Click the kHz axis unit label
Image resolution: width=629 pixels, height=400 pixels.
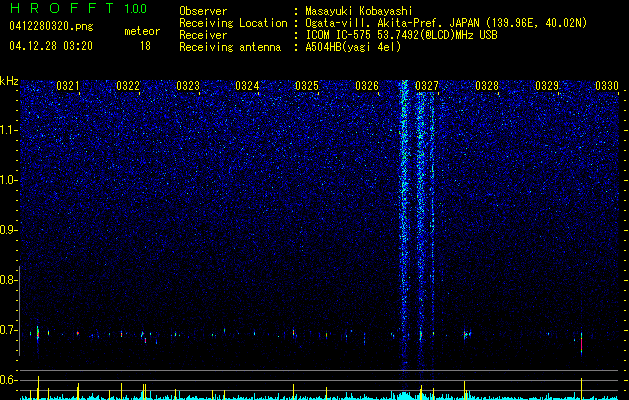tap(9, 81)
